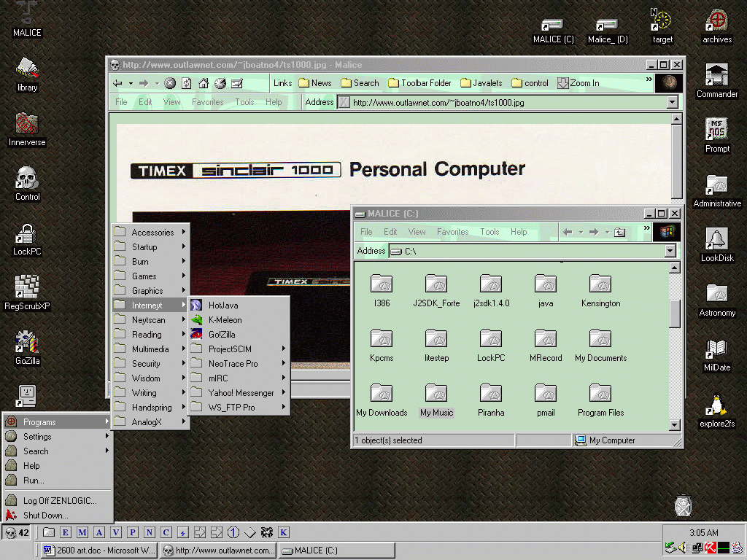Open the Settings submenu in Start menu

[57, 437]
